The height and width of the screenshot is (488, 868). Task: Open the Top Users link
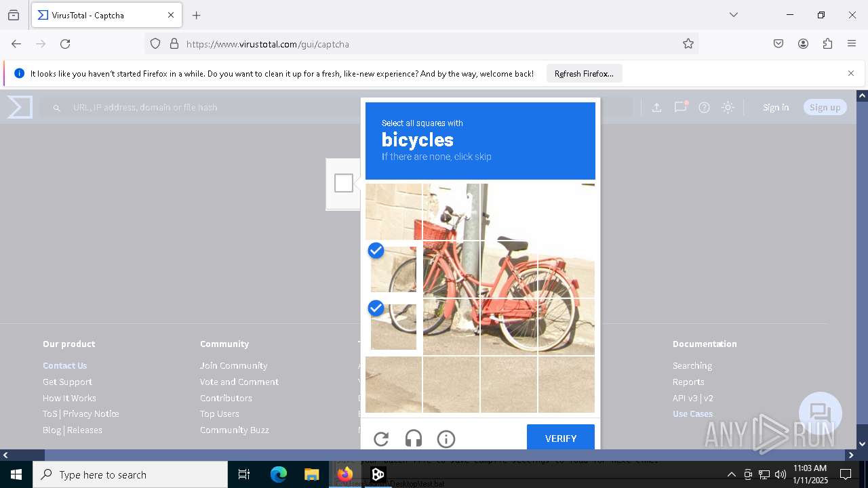coord(219,413)
